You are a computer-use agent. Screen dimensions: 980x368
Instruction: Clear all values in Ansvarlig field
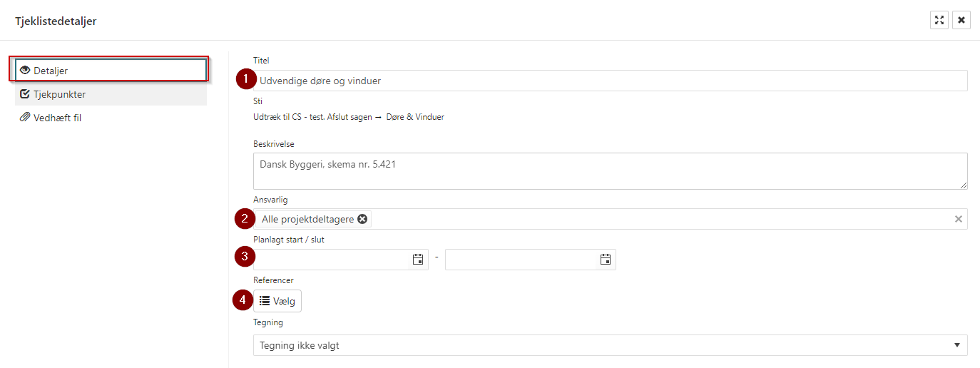pyautogui.click(x=959, y=219)
